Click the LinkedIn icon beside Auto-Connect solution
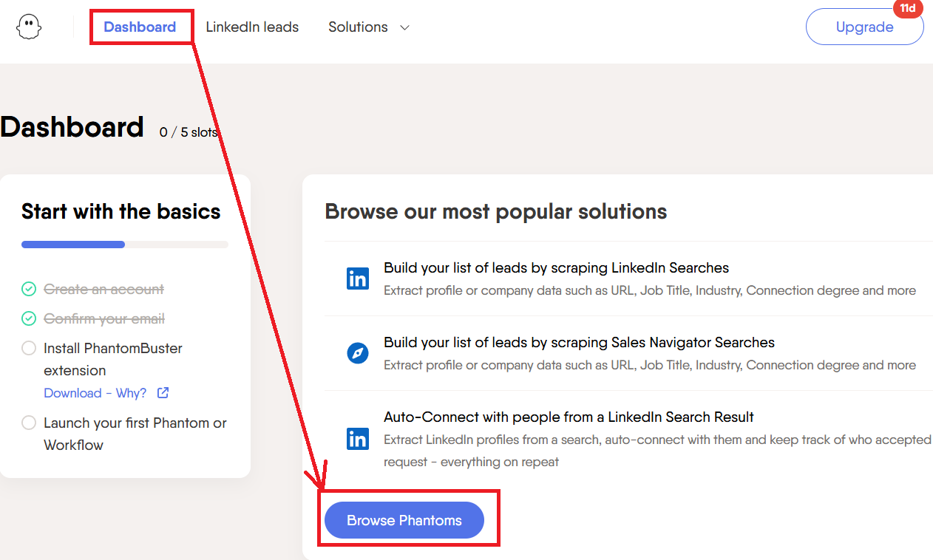The image size is (933, 560). pyautogui.click(x=358, y=439)
